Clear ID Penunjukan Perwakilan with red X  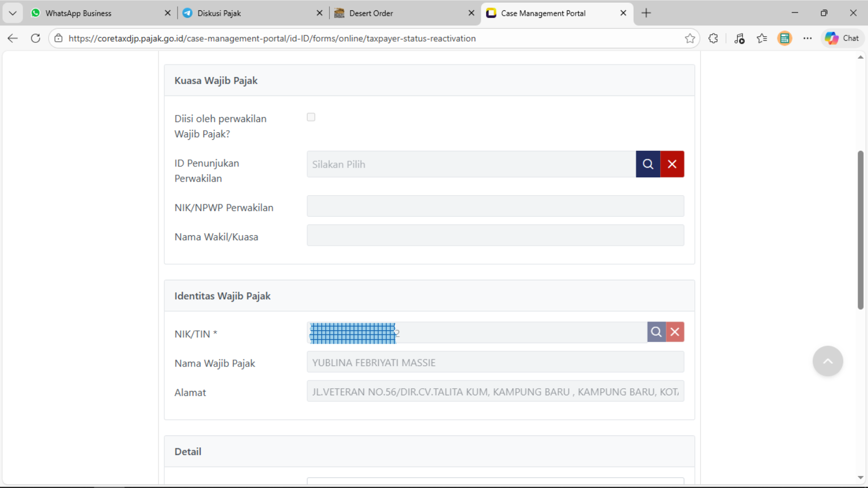[672, 164]
